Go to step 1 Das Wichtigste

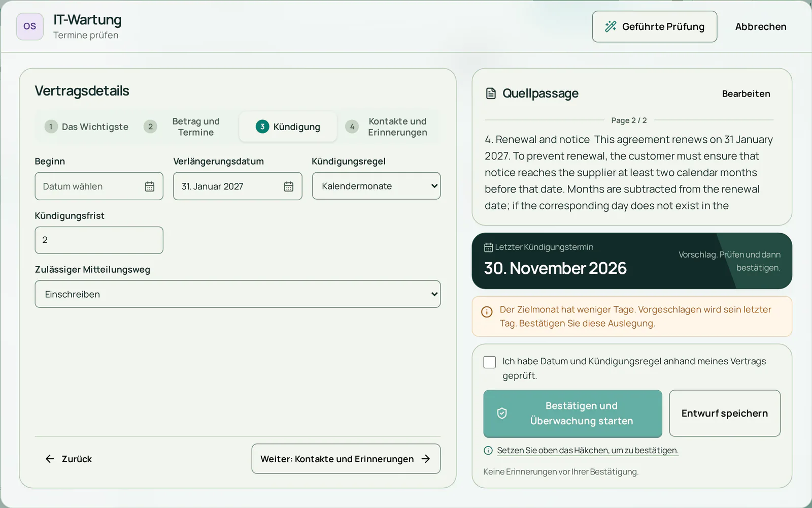click(87, 126)
